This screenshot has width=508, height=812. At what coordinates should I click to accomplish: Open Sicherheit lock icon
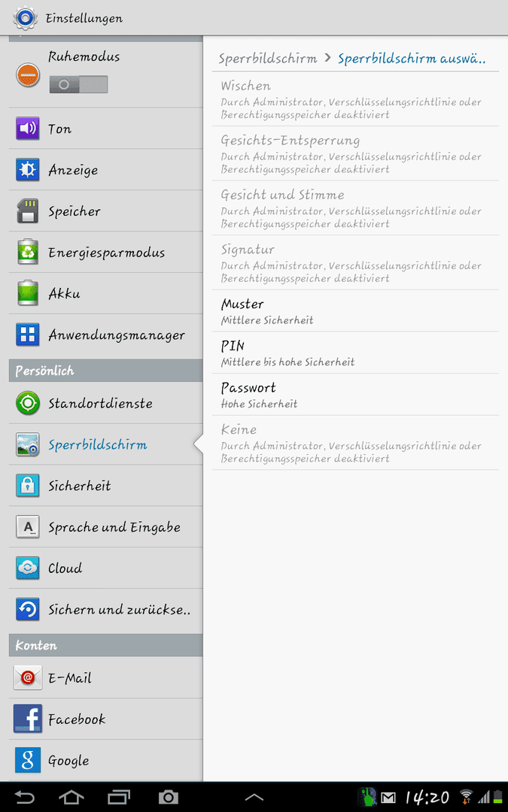pyautogui.click(x=28, y=485)
